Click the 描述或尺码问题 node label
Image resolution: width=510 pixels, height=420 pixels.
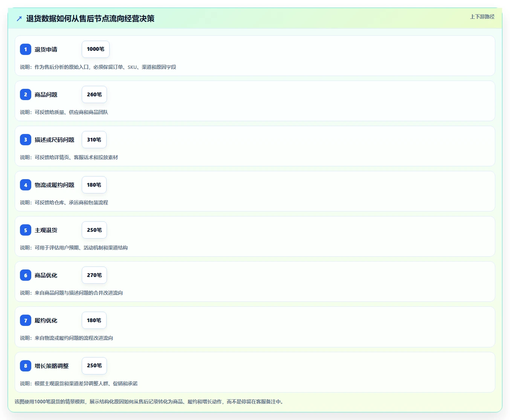(x=55, y=140)
